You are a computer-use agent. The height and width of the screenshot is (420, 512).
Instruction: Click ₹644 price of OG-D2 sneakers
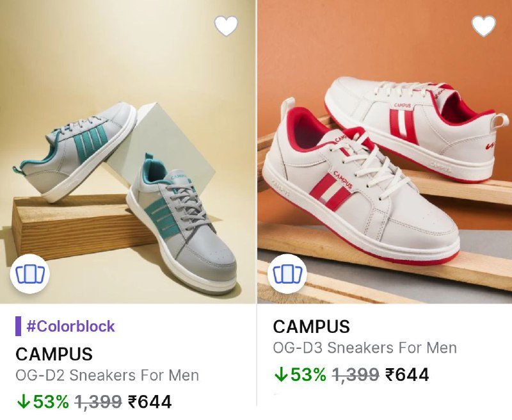tap(150, 402)
